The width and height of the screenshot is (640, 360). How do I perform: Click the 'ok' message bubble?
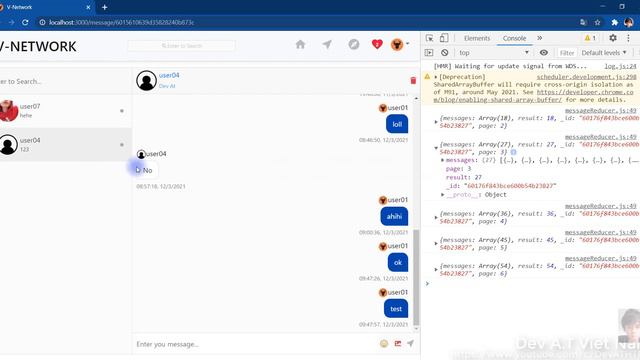coord(398,262)
